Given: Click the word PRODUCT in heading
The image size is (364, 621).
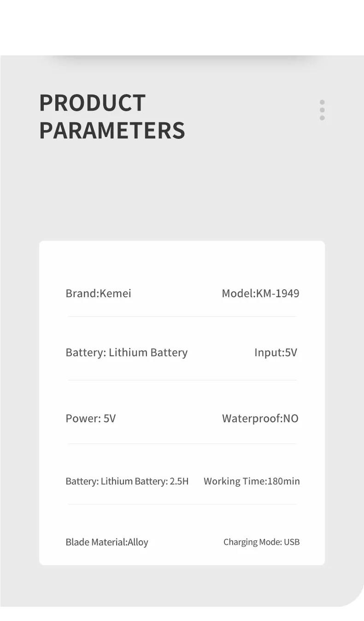Looking at the screenshot, I should pyautogui.click(x=92, y=103).
